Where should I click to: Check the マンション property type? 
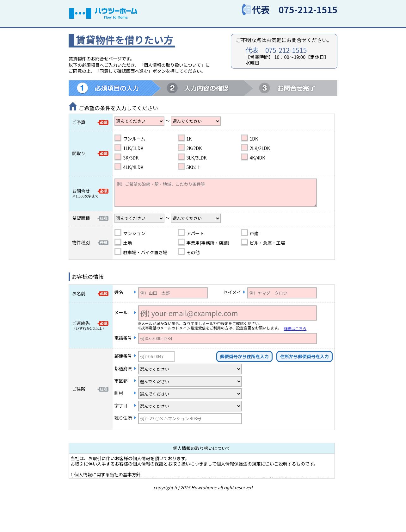pyautogui.click(x=118, y=233)
